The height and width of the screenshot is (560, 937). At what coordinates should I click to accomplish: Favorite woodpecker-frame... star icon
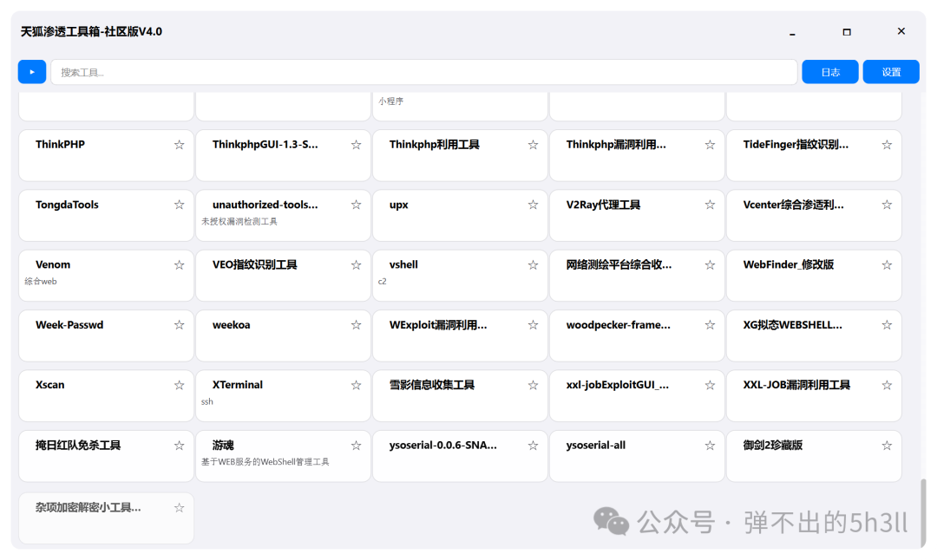(710, 325)
